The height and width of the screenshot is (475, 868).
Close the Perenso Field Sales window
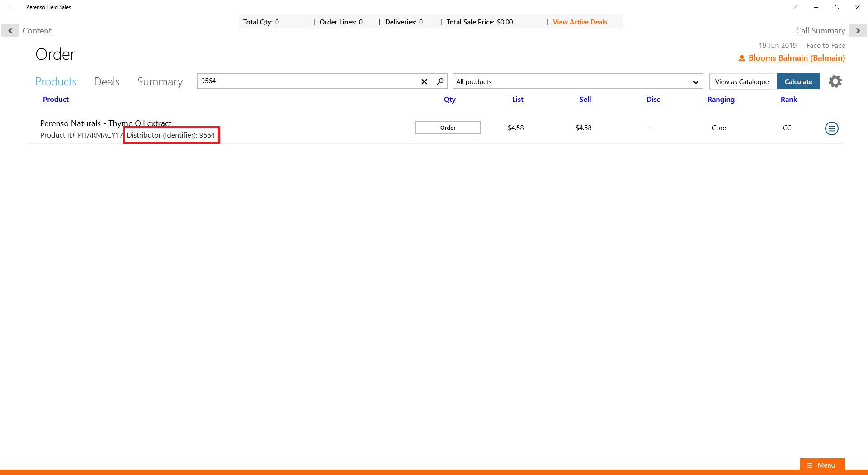(857, 7)
